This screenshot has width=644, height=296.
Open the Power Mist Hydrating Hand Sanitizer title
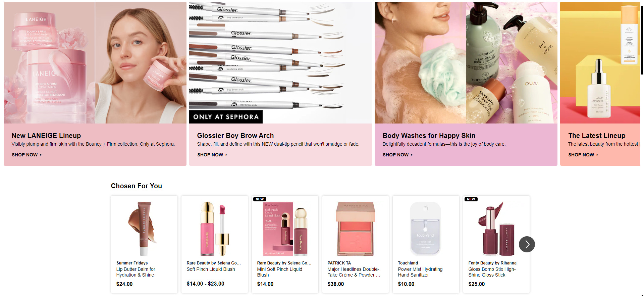[420, 272]
